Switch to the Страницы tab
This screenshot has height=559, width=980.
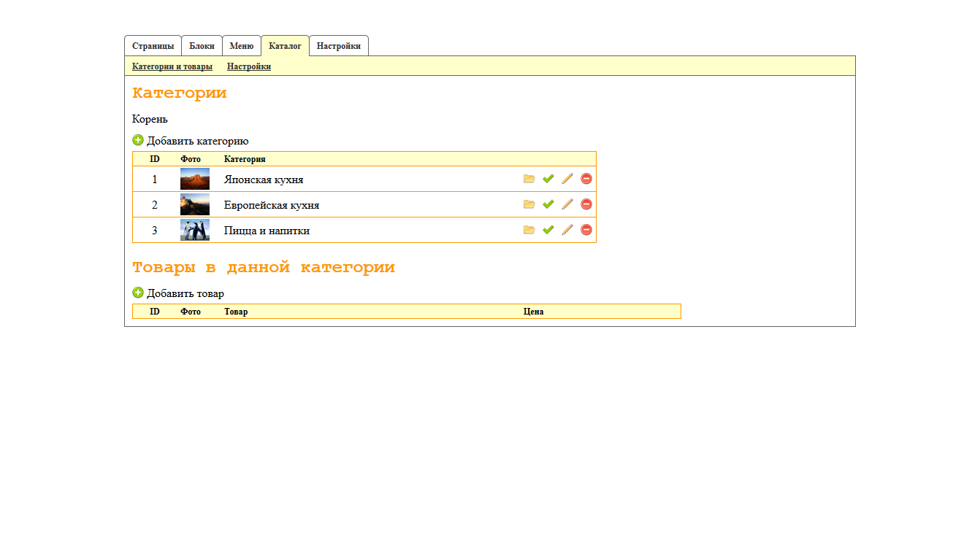[x=153, y=46]
